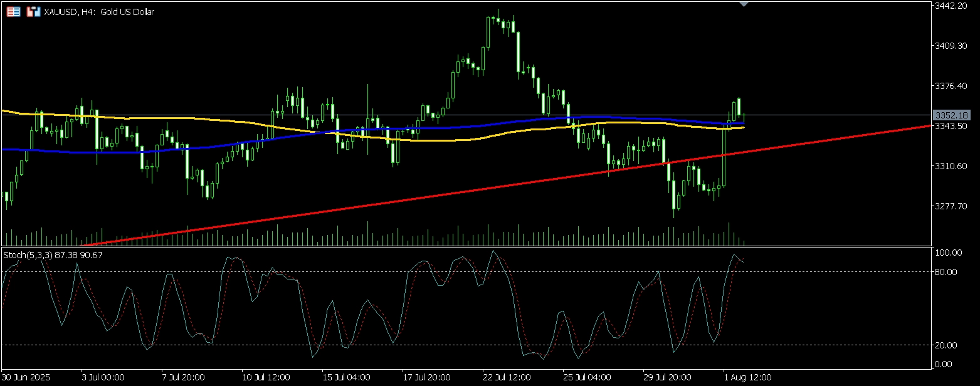Click the Stoch(5,3,3) indicator label
The image size is (980, 386).
[53, 255]
